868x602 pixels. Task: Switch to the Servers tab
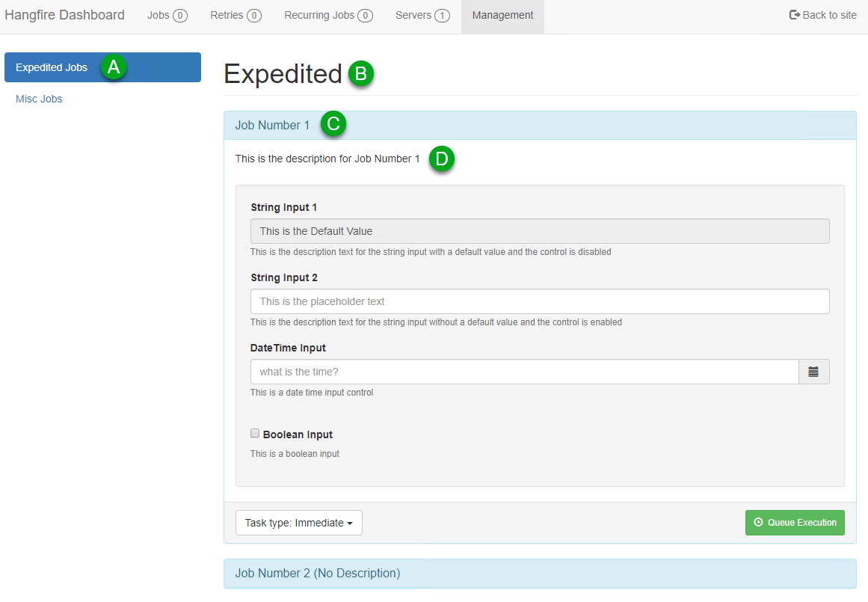[x=422, y=16]
